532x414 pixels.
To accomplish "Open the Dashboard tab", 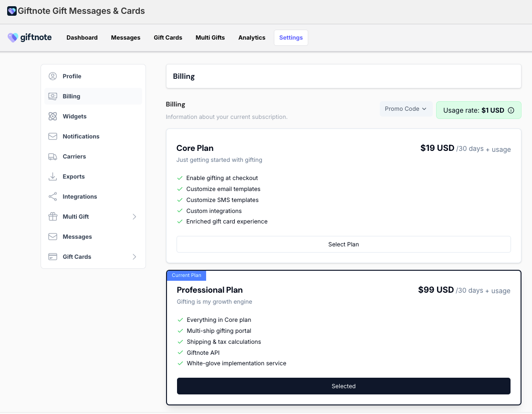I will click(x=82, y=38).
